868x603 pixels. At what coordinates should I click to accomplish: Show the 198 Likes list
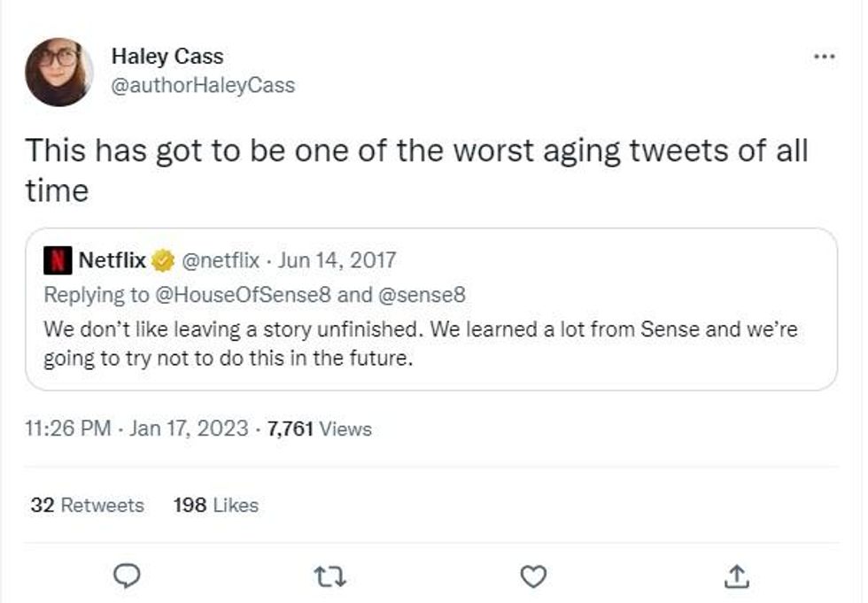pyautogui.click(x=216, y=505)
